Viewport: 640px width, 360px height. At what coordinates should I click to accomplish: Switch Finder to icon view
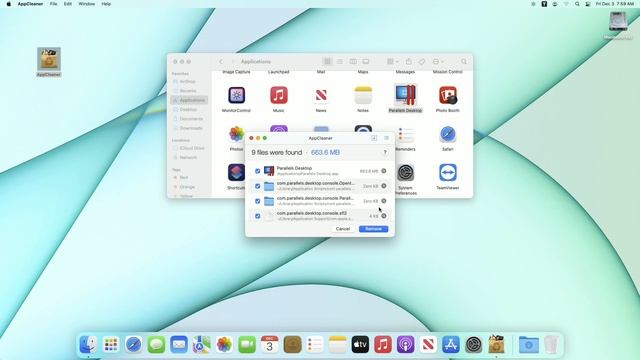(x=327, y=62)
